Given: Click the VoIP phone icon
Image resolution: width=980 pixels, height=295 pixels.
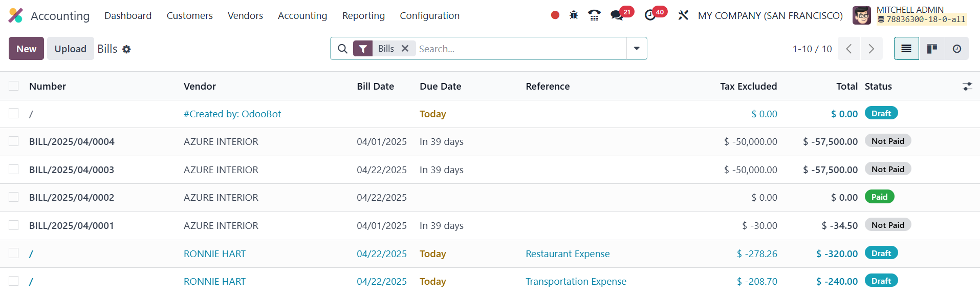Looking at the screenshot, I should coord(594,15).
